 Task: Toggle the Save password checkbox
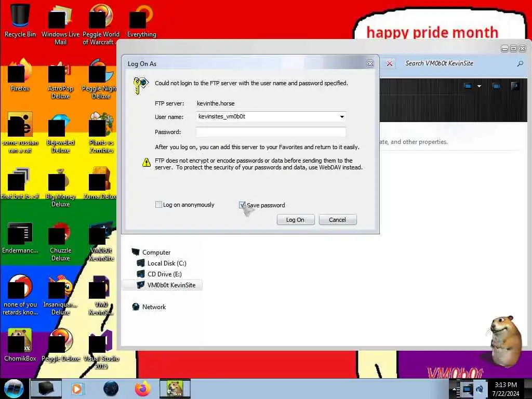[242, 205]
